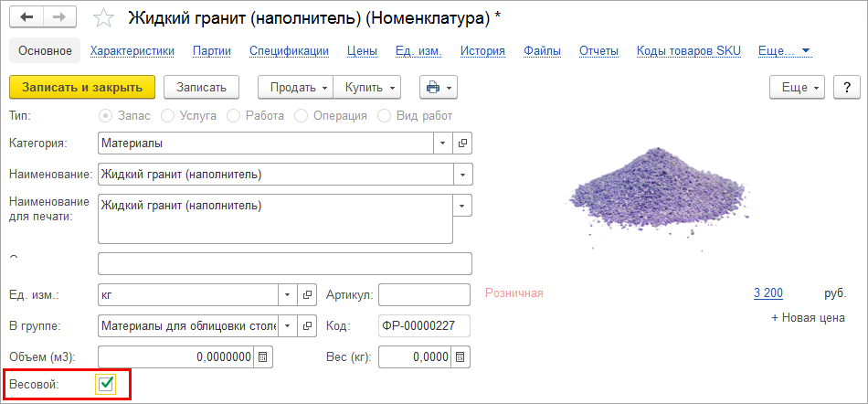Open the Спецификации tab
868x404 pixels.
tap(289, 50)
